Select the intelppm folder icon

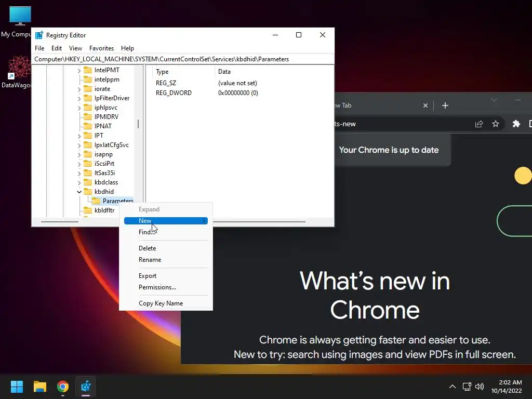[88, 79]
